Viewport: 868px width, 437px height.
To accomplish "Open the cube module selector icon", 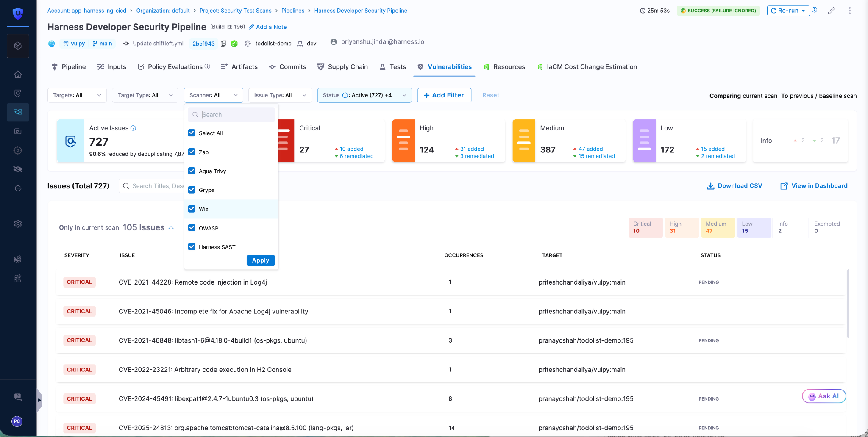I will (18, 46).
